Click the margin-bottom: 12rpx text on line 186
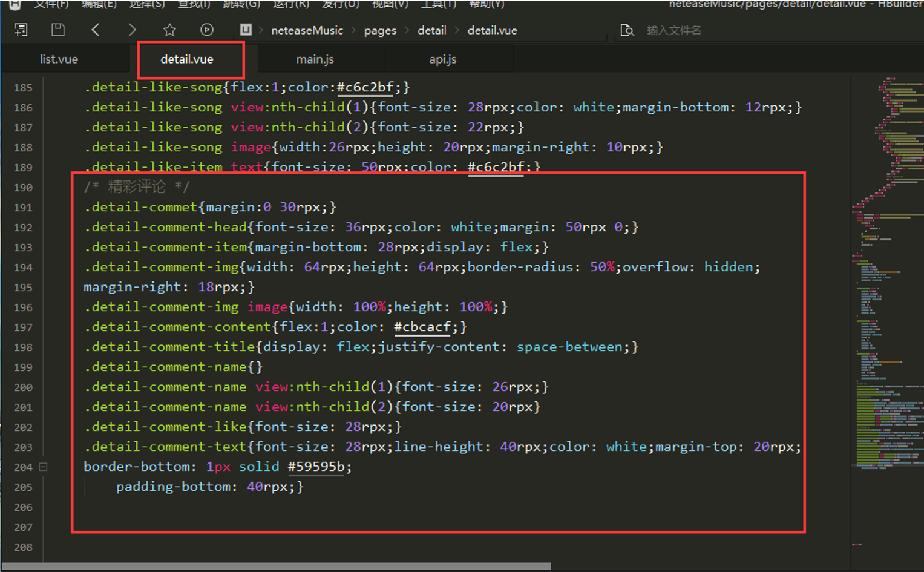 point(704,107)
